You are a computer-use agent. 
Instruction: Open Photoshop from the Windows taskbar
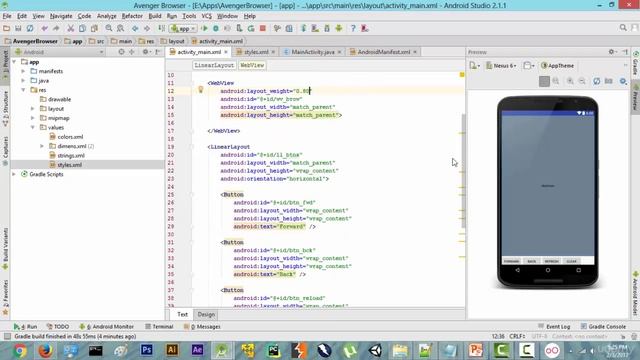(x=147, y=350)
